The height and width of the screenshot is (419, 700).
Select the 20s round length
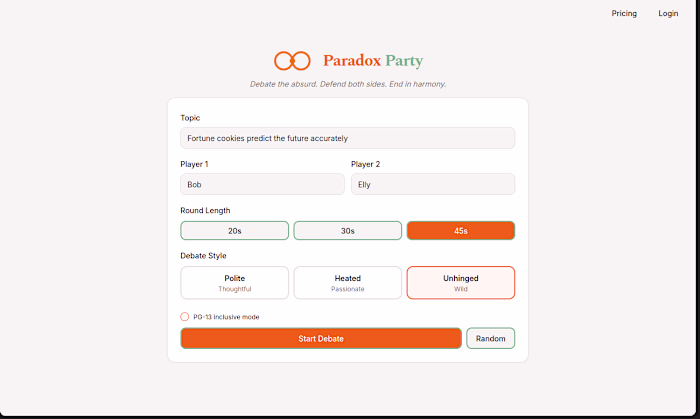coord(234,231)
